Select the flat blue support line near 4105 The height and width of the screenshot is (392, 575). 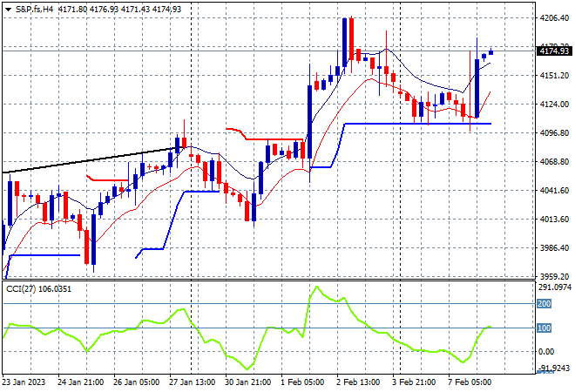coord(418,124)
